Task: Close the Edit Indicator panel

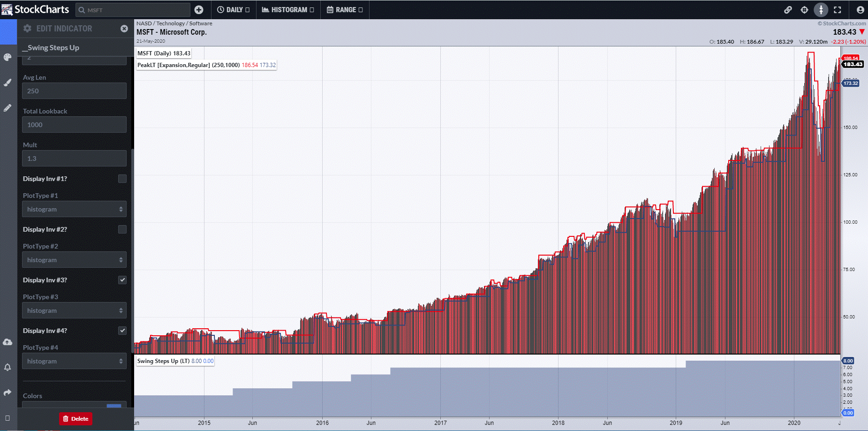Action: (124, 29)
